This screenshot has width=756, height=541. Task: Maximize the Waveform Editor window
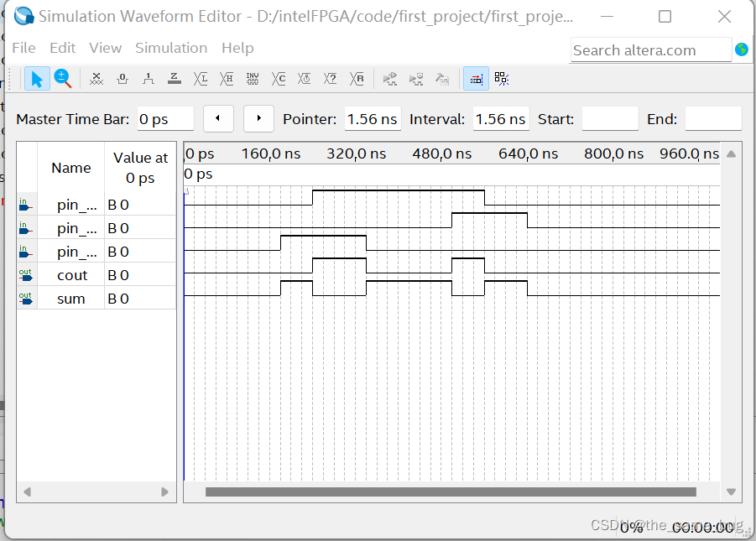click(665, 17)
